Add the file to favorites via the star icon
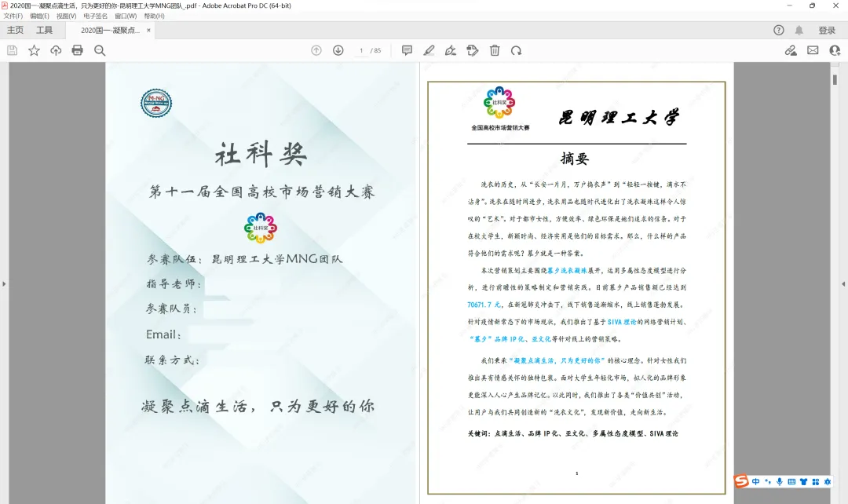This screenshot has height=504, width=848. coord(34,49)
